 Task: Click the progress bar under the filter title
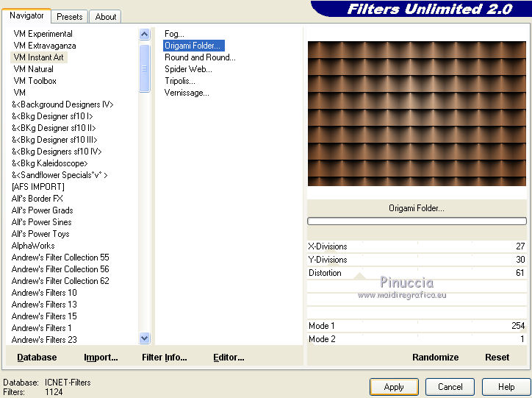(417, 221)
